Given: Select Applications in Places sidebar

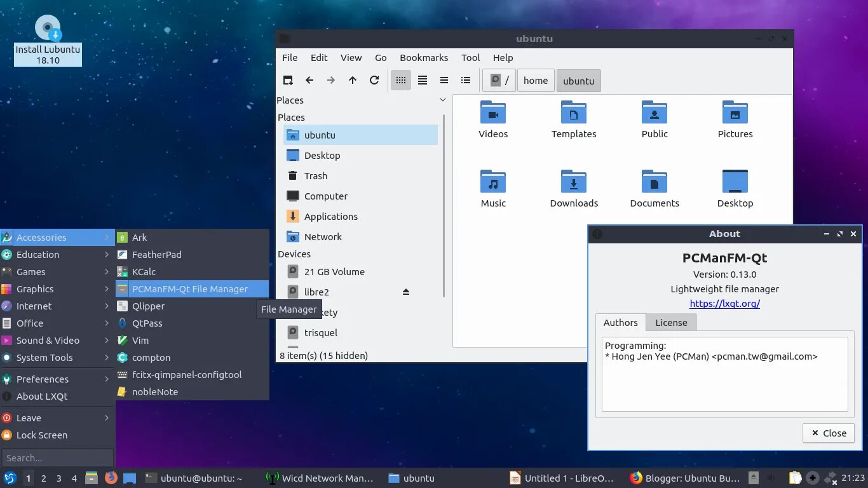Looking at the screenshot, I should tap(360, 216).
